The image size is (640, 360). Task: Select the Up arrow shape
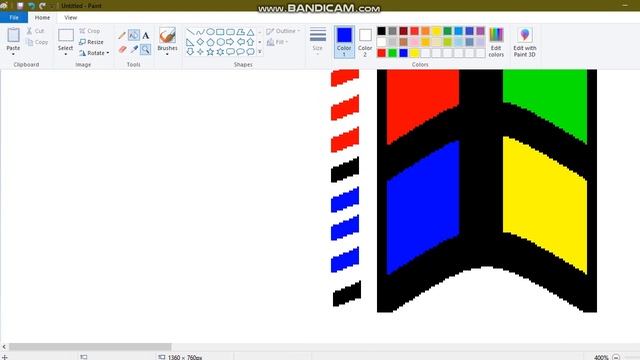click(250, 42)
